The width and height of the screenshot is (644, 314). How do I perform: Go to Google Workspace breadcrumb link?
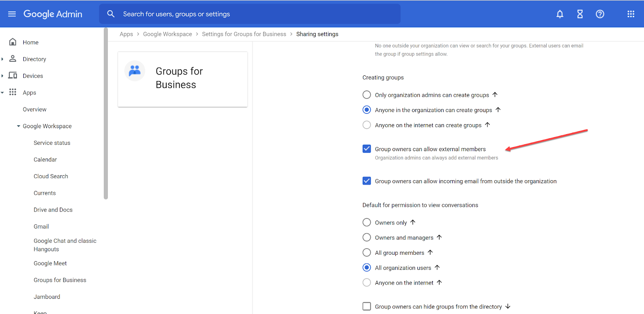tap(167, 34)
